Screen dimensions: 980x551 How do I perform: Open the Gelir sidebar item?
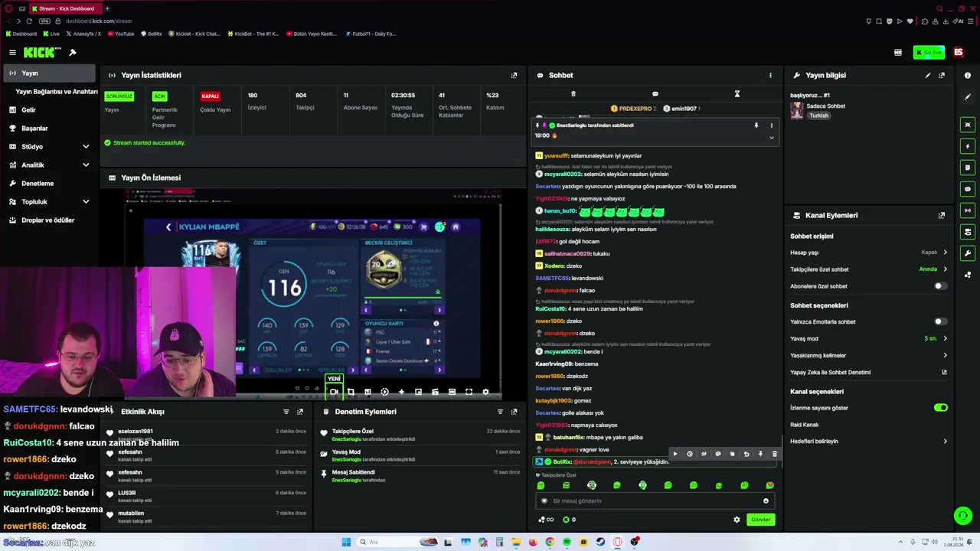[49, 110]
